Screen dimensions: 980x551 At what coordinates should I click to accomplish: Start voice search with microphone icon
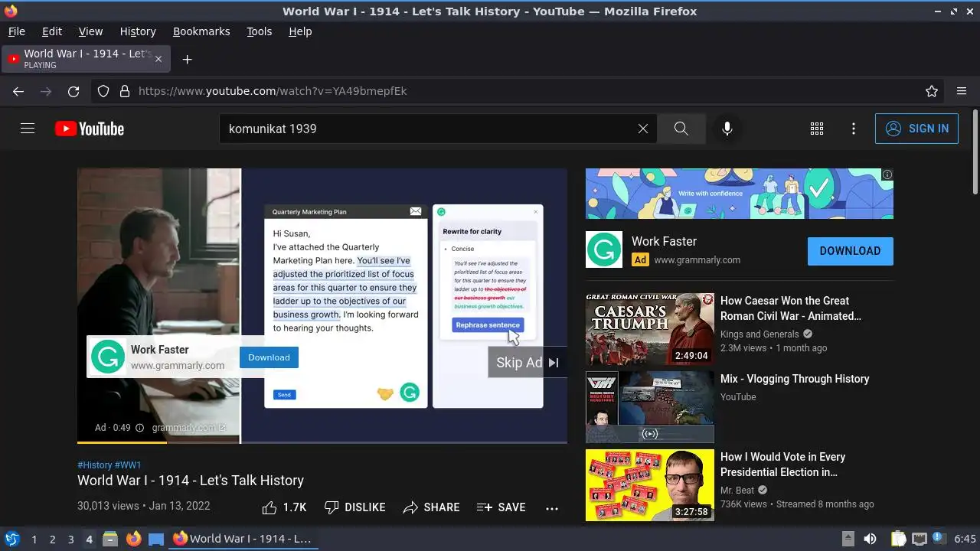tap(727, 129)
